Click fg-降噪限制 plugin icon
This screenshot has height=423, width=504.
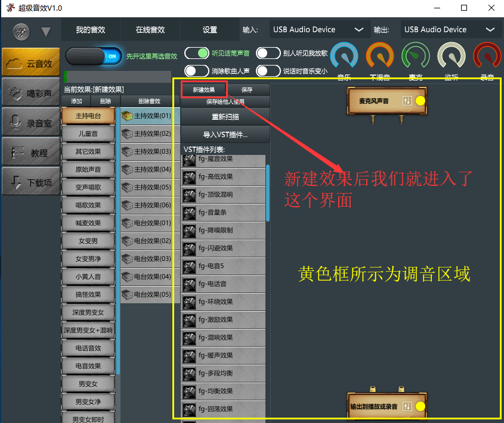click(189, 231)
